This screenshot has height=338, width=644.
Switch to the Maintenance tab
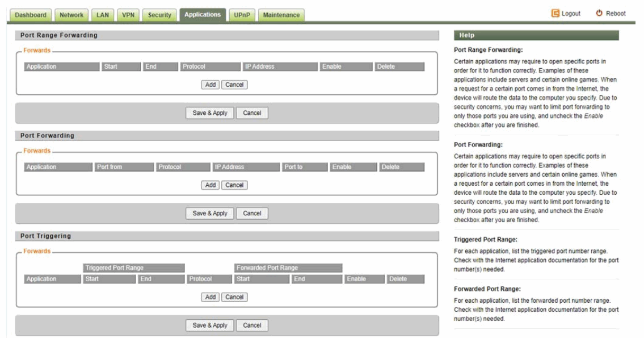tap(281, 15)
